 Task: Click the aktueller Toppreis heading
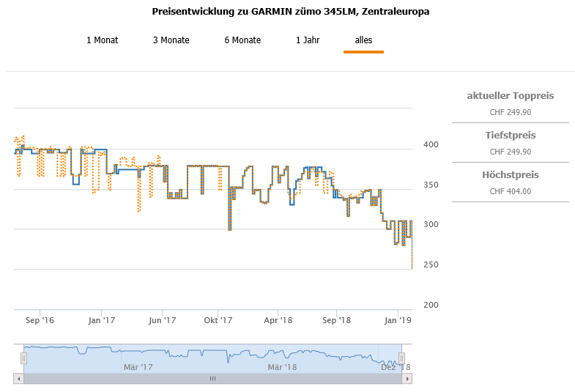(x=511, y=96)
